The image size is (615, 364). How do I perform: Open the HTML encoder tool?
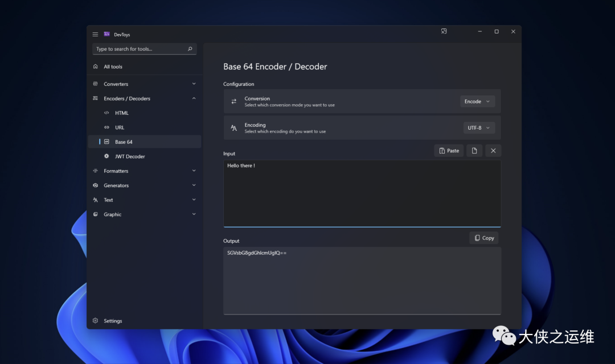144,113
